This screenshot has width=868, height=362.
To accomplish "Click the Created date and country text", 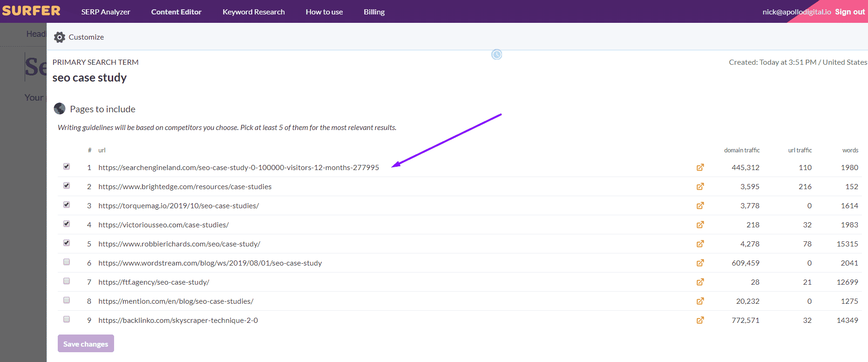I will [798, 62].
